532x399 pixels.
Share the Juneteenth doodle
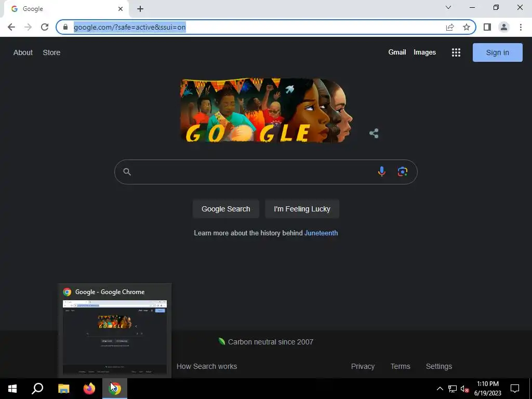374,133
